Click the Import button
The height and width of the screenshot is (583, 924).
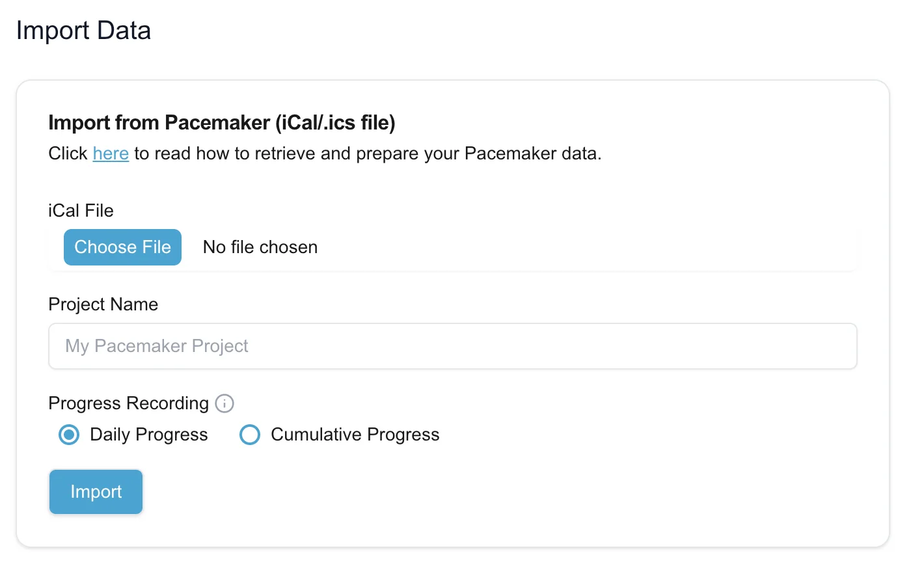(96, 492)
